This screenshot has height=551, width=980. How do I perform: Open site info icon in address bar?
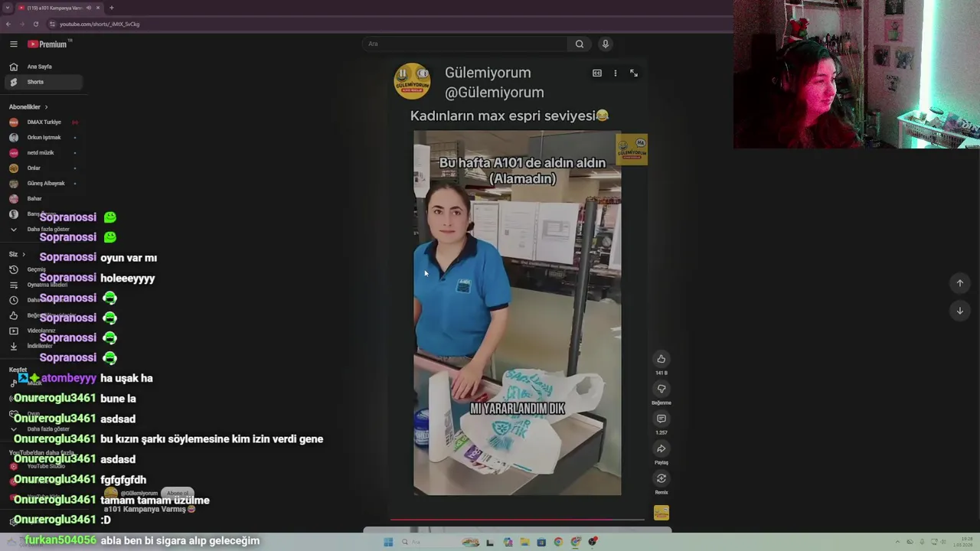53,24
